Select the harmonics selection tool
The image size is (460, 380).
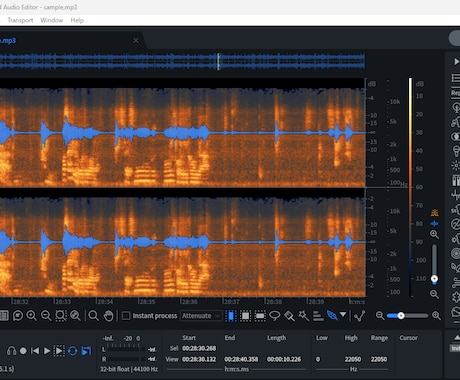click(x=318, y=315)
